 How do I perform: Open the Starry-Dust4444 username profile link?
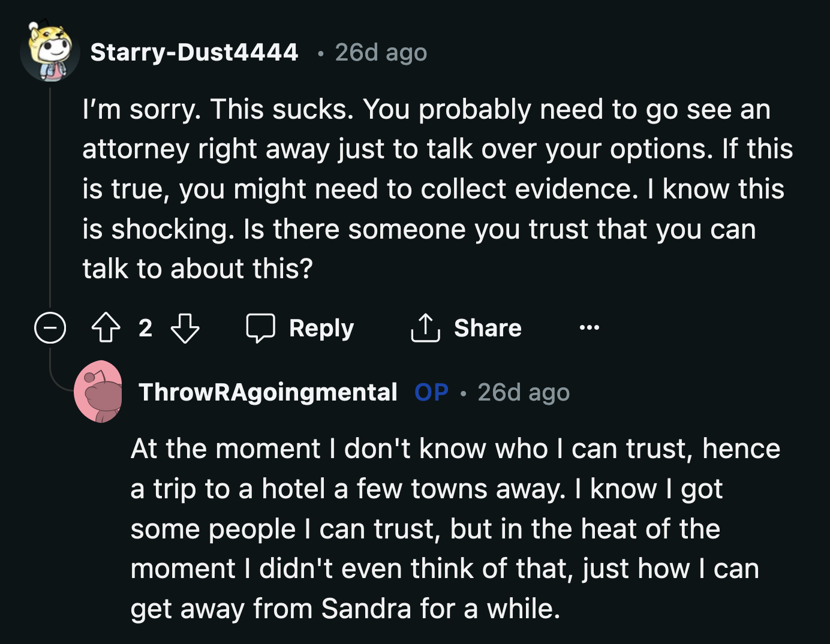point(194,52)
